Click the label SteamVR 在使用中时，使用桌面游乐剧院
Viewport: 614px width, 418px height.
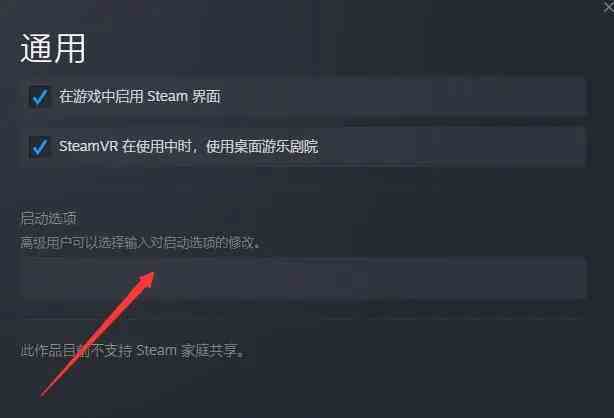(188, 147)
